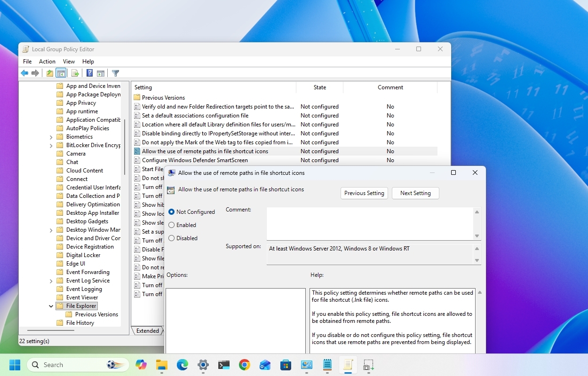Toggle Show/Hide Console Tree toolbar icon
This screenshot has height=376, width=588.
tap(61, 73)
